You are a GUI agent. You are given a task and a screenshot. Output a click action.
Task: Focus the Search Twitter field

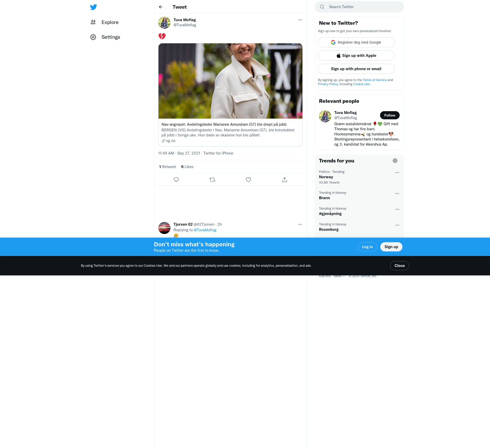click(x=359, y=7)
